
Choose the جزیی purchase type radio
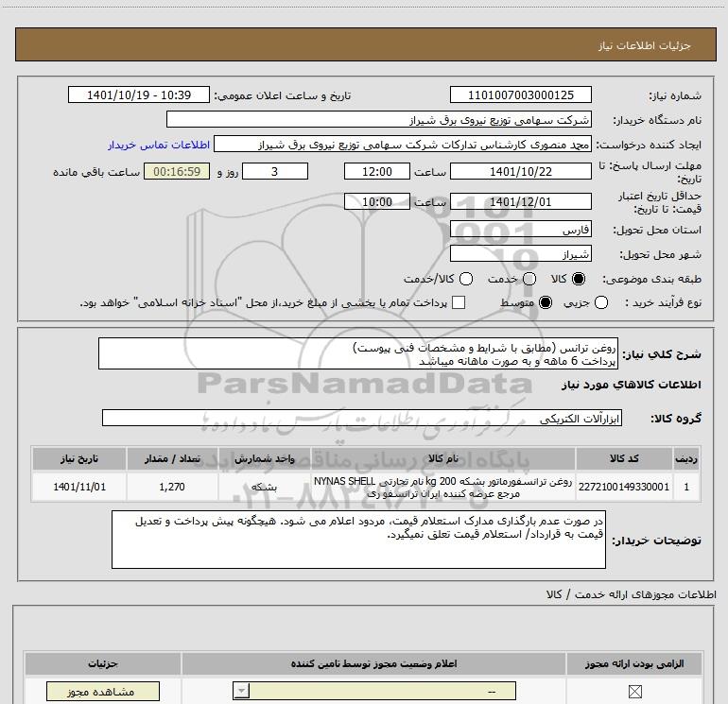click(x=601, y=302)
